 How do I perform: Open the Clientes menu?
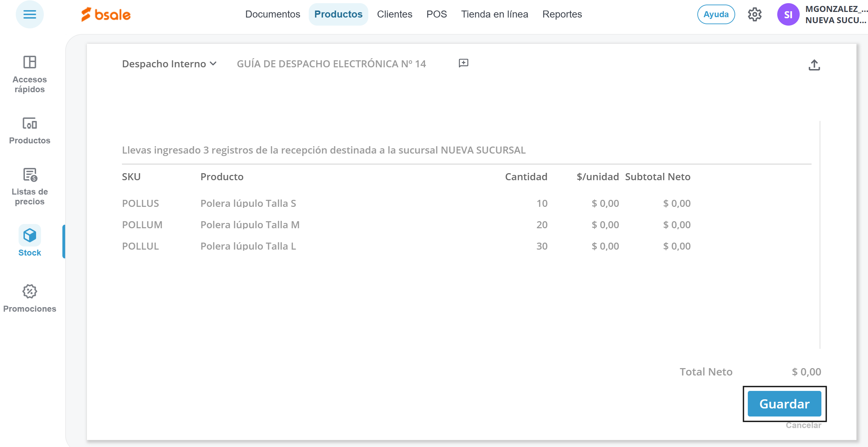[x=394, y=14]
